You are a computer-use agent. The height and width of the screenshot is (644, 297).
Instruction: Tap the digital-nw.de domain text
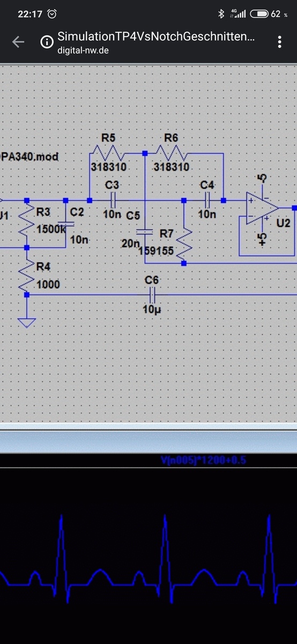[x=84, y=50]
